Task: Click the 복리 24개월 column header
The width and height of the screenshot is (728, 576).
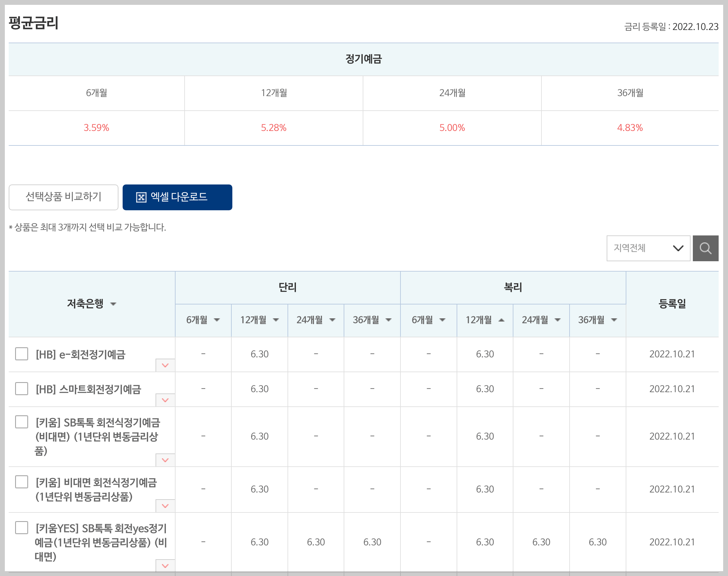Action: pyautogui.click(x=535, y=320)
